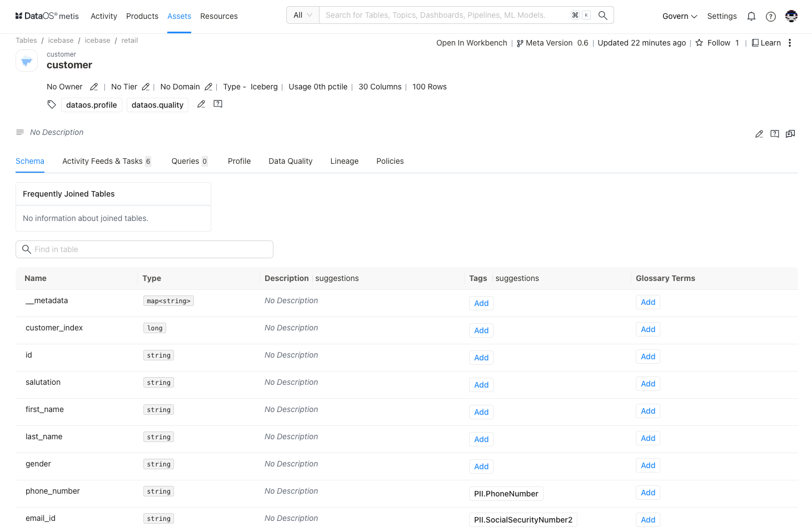
Task: Open the three-dot more options menu
Action: [x=790, y=43]
